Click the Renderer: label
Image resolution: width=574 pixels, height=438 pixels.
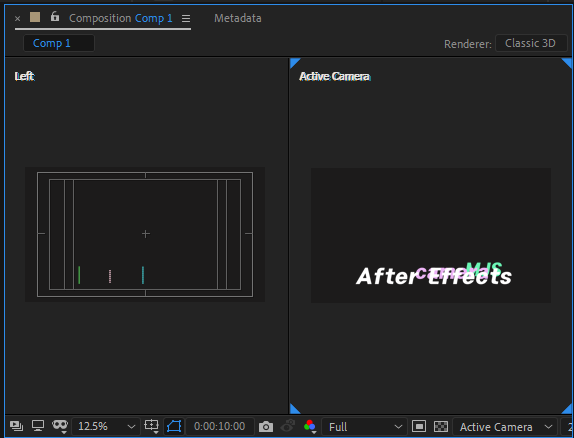click(467, 44)
